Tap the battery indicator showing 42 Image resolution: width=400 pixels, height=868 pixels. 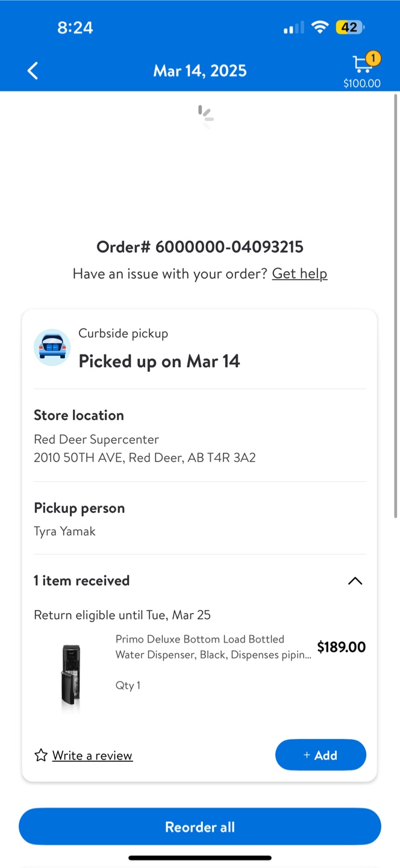(x=350, y=27)
